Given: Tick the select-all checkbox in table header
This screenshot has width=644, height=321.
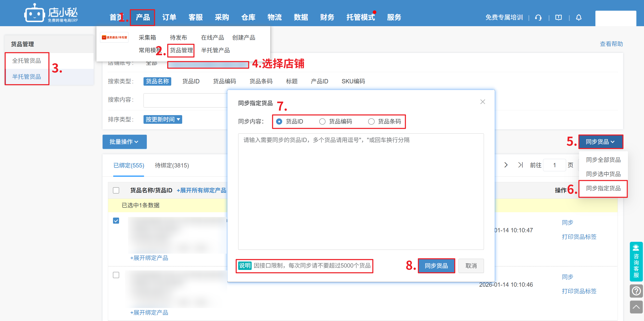Looking at the screenshot, I should 116,190.
